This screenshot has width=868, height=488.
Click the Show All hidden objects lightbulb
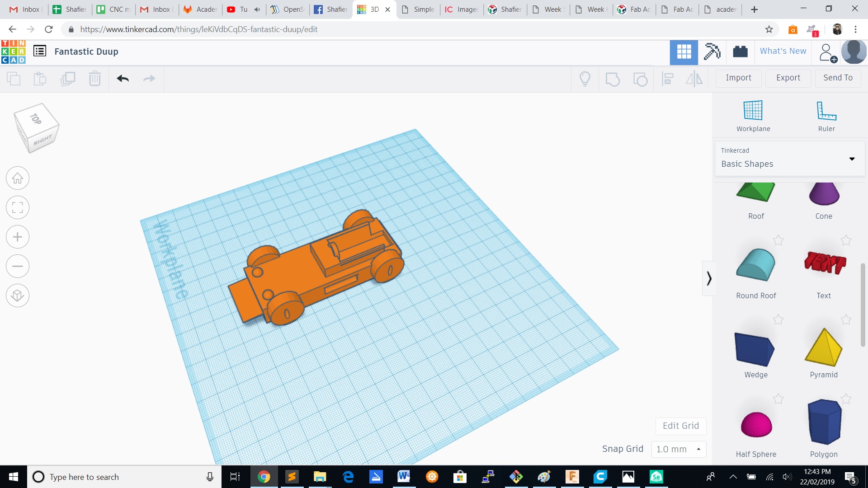(585, 79)
